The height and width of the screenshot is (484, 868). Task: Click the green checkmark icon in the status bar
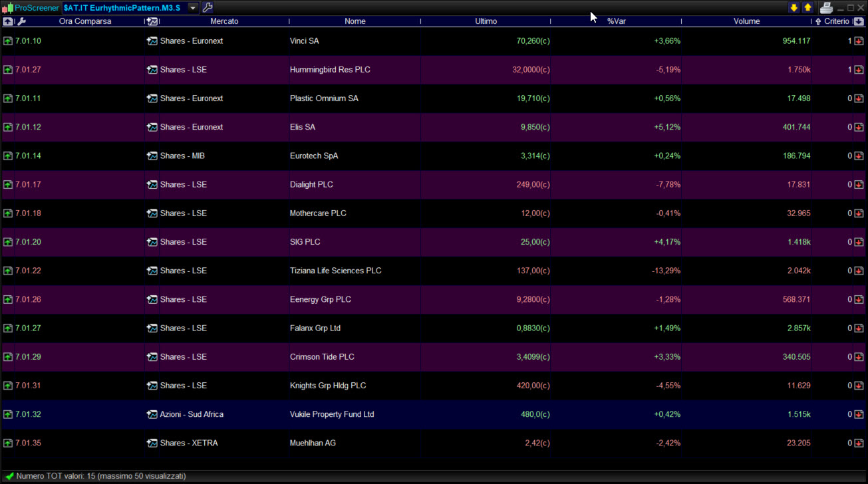tap(9, 476)
